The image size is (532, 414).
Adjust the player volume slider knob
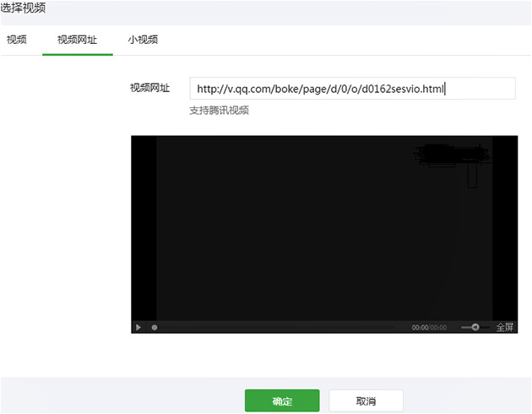pyautogui.click(x=475, y=327)
